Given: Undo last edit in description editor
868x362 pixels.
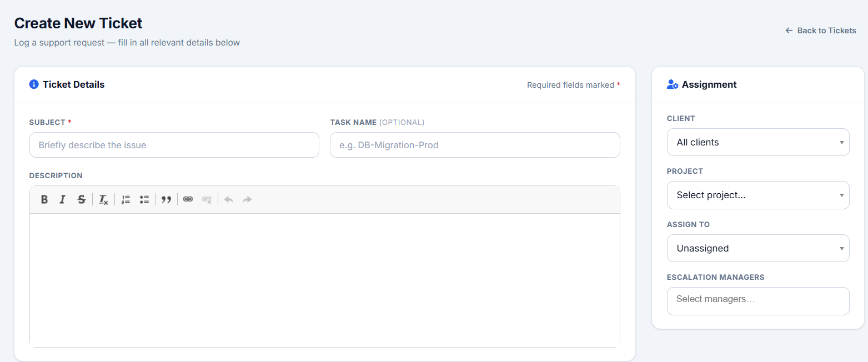Looking at the screenshot, I should click(x=229, y=199).
